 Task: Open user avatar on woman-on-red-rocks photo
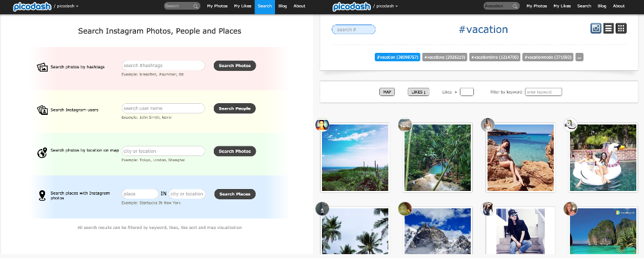pyautogui.click(x=488, y=124)
